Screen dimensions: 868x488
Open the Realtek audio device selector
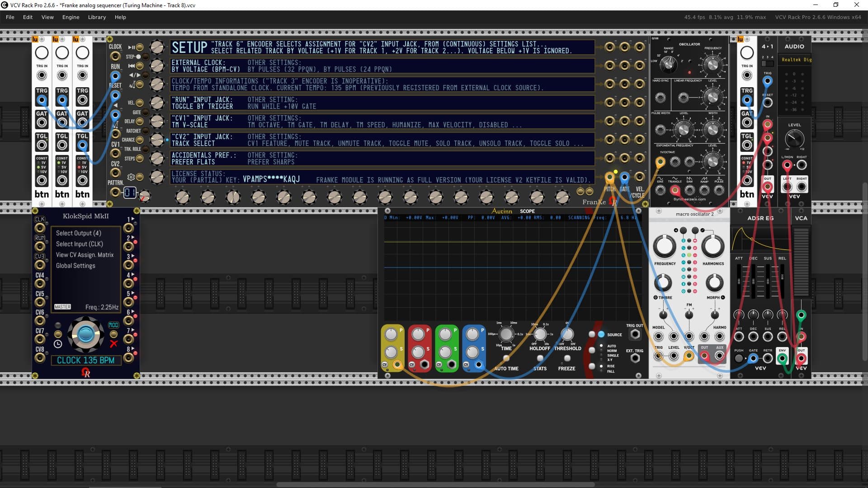[x=797, y=60]
